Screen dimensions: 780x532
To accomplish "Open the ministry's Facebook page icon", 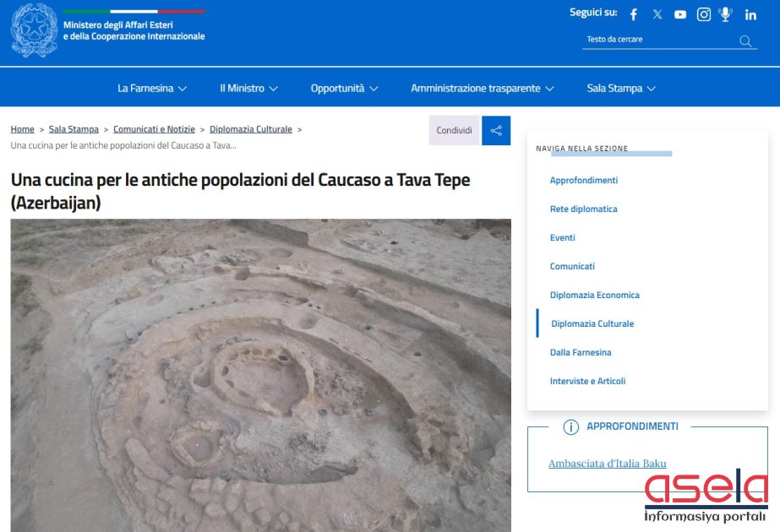I will [634, 14].
